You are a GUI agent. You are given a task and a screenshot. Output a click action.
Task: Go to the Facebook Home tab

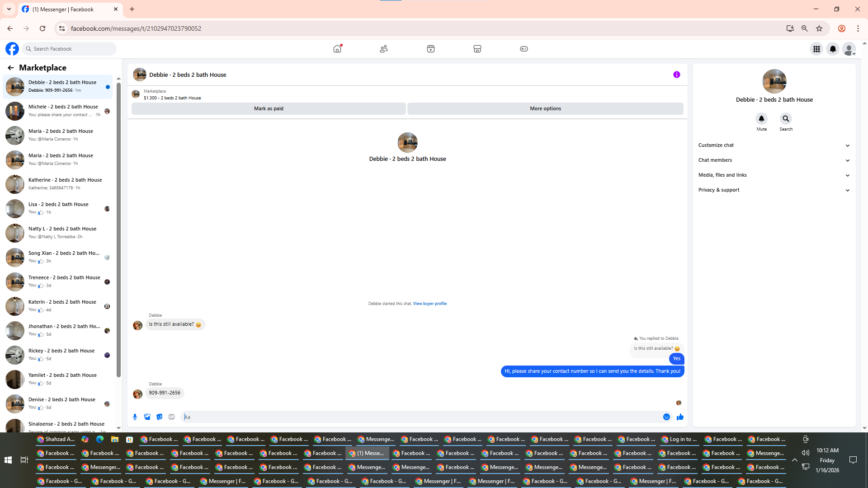337,49
